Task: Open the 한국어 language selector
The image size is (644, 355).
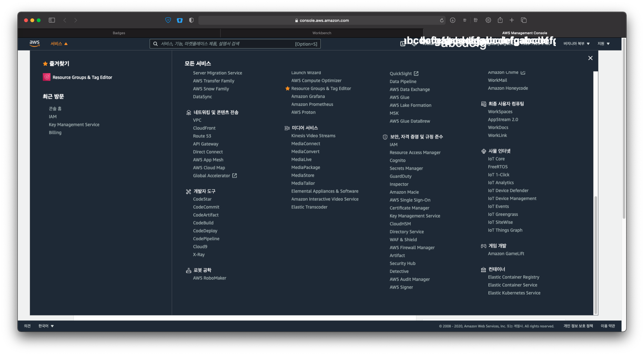Action: tap(46, 326)
